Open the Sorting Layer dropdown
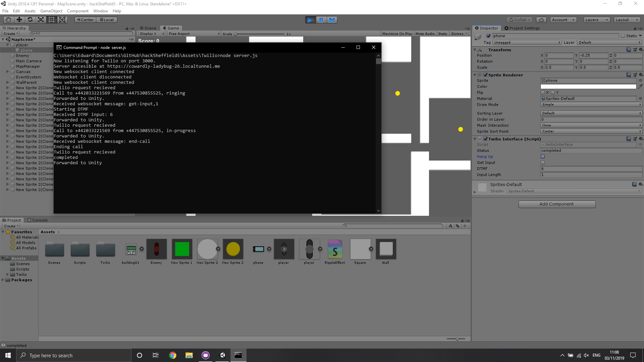Screen dimensions: 644x362 point(591,113)
